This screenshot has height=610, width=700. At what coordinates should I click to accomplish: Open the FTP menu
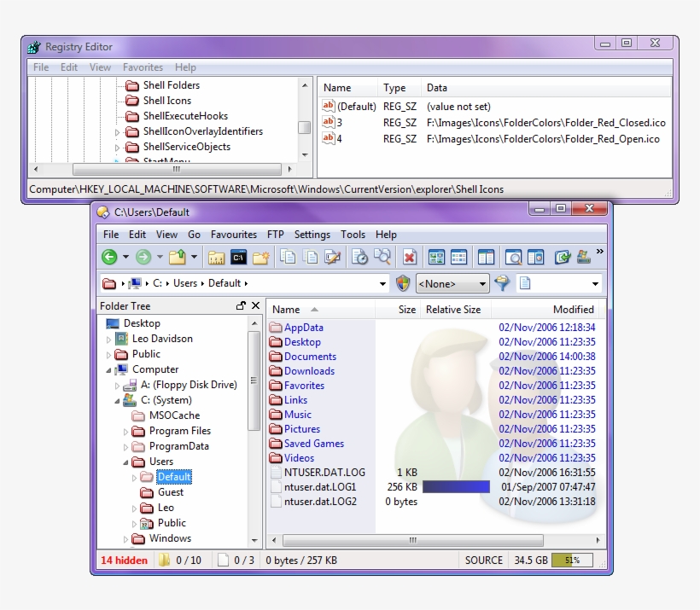[x=274, y=235]
